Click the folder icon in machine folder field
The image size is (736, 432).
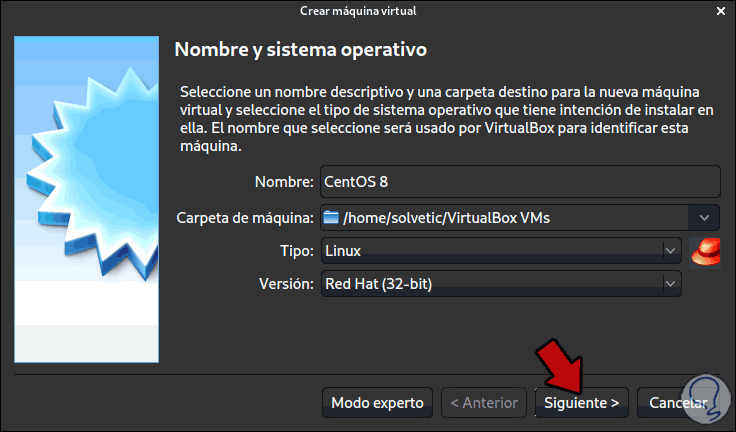coord(331,217)
